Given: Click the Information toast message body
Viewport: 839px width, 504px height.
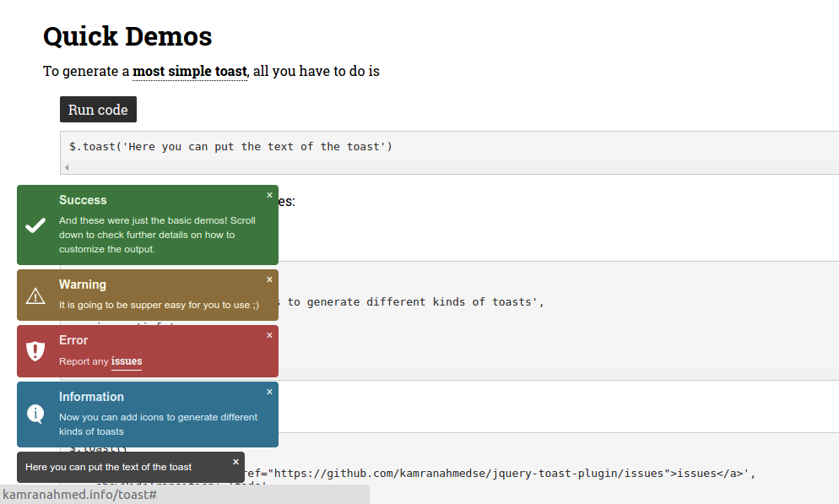Looking at the screenshot, I should (158, 424).
